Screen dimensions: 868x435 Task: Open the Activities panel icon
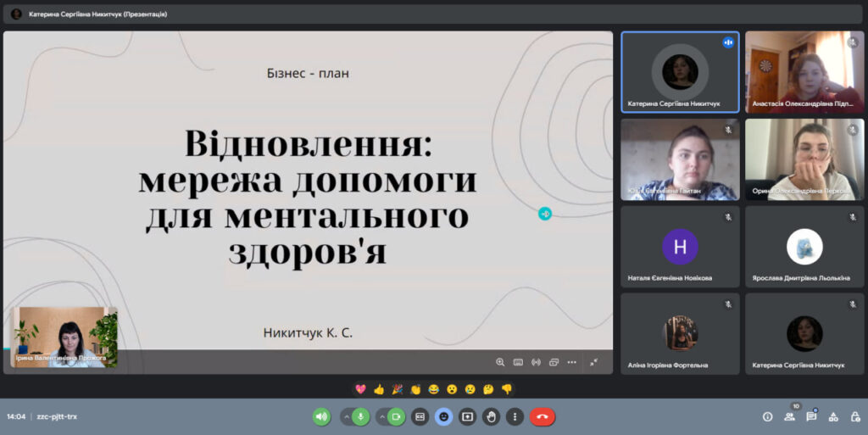coord(833,416)
